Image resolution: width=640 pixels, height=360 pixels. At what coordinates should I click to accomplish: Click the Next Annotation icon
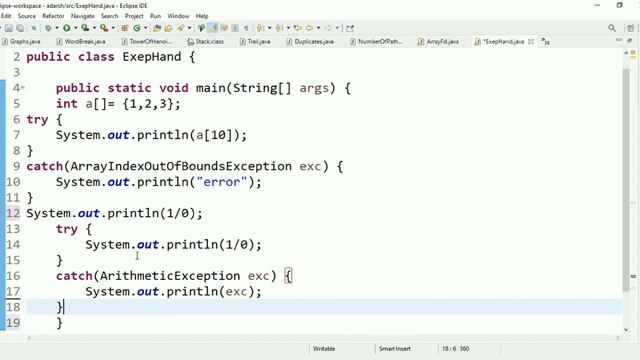(260, 28)
